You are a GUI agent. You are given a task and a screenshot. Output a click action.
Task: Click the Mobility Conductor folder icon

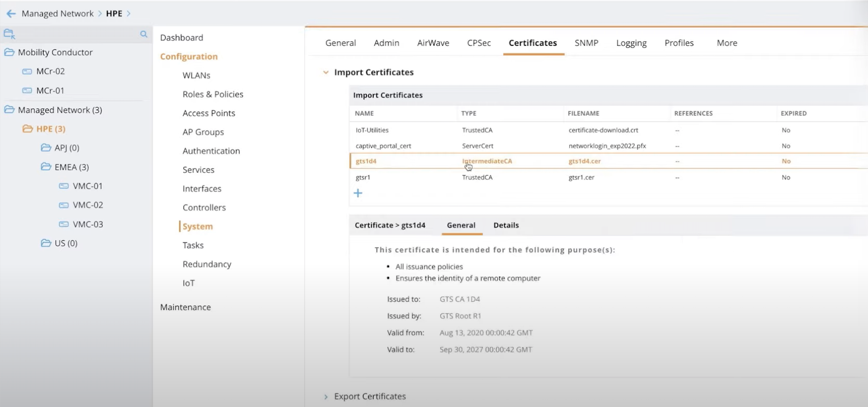click(9, 52)
